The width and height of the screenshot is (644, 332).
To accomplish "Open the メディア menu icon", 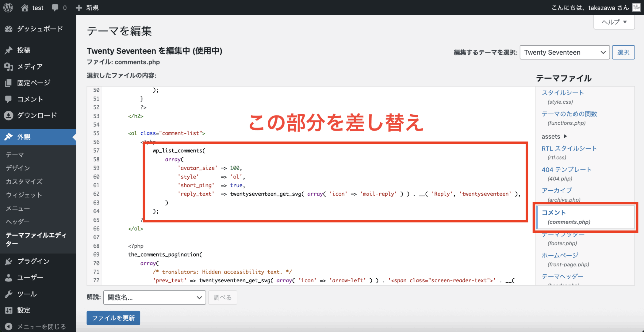I will pos(9,67).
